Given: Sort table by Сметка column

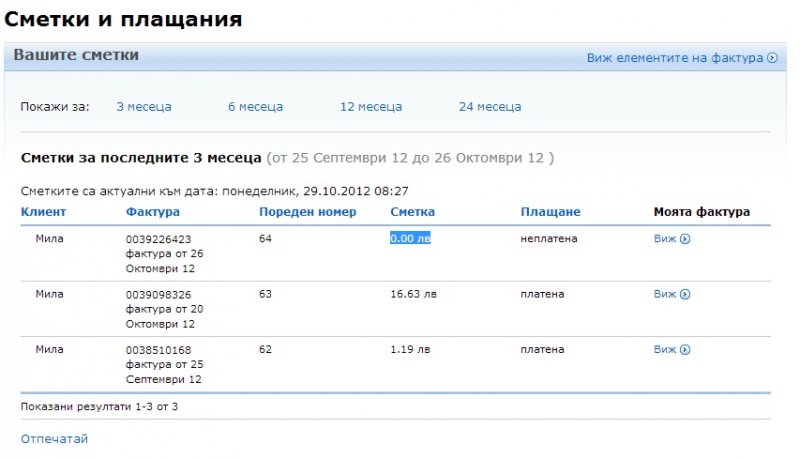Looking at the screenshot, I should pyautogui.click(x=412, y=212).
